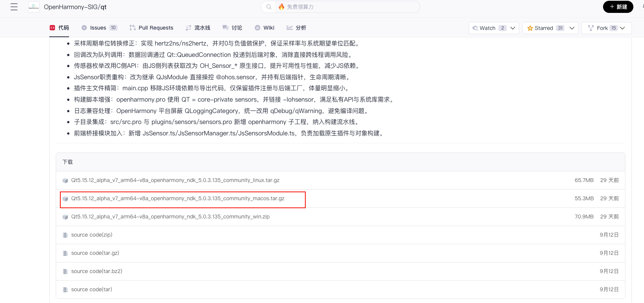
Task: Switch to the Issues tab
Action: tap(99, 28)
